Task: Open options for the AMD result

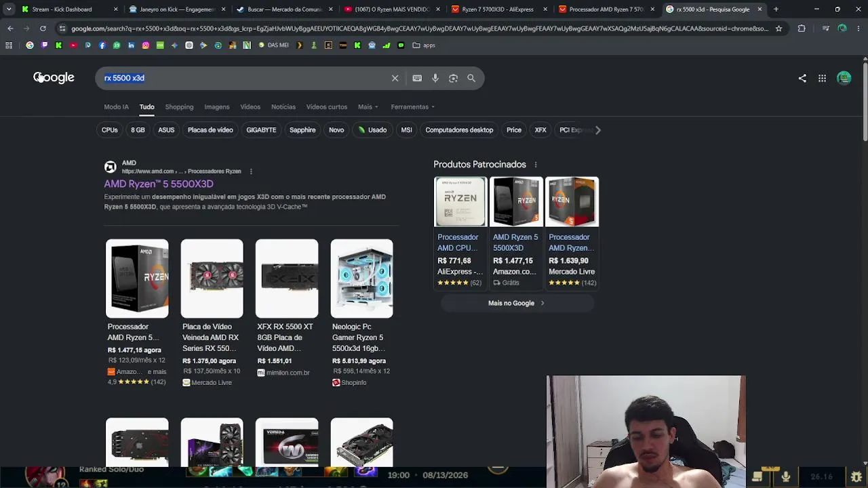Action: click(251, 171)
